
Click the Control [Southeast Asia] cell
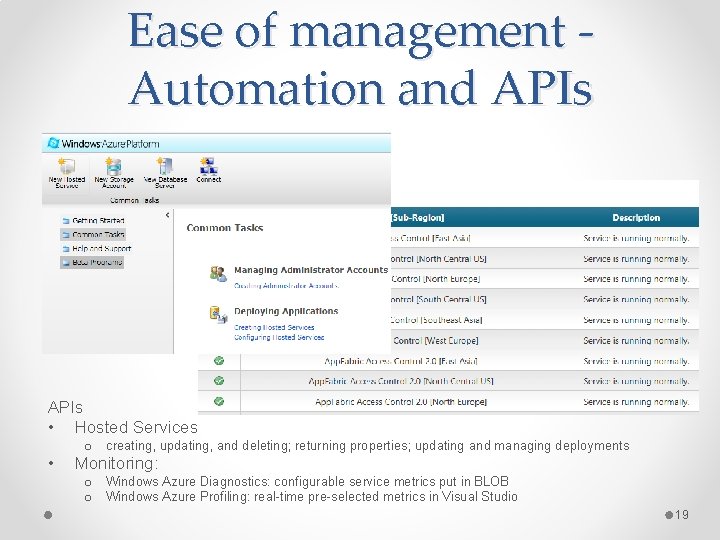[436, 320]
